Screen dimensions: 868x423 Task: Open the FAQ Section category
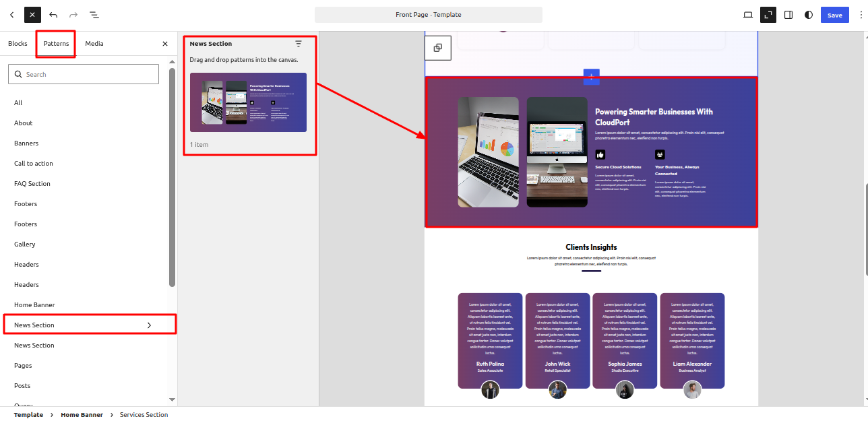coord(32,183)
